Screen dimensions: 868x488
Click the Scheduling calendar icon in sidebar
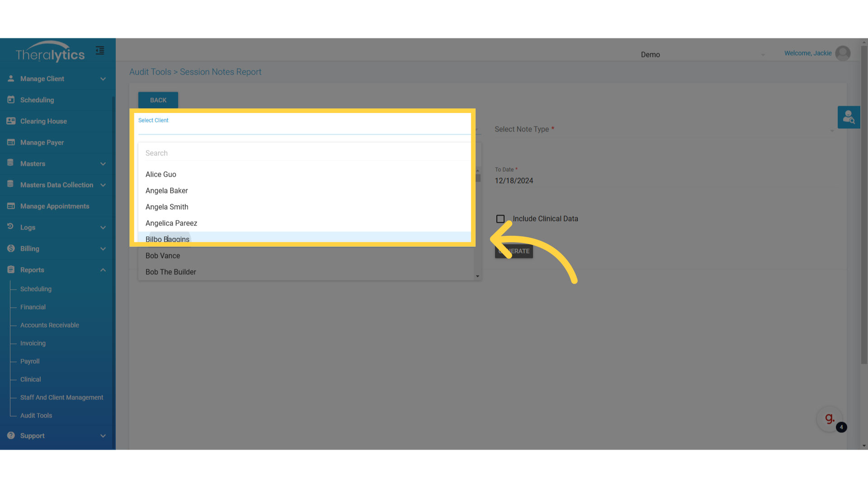click(11, 100)
